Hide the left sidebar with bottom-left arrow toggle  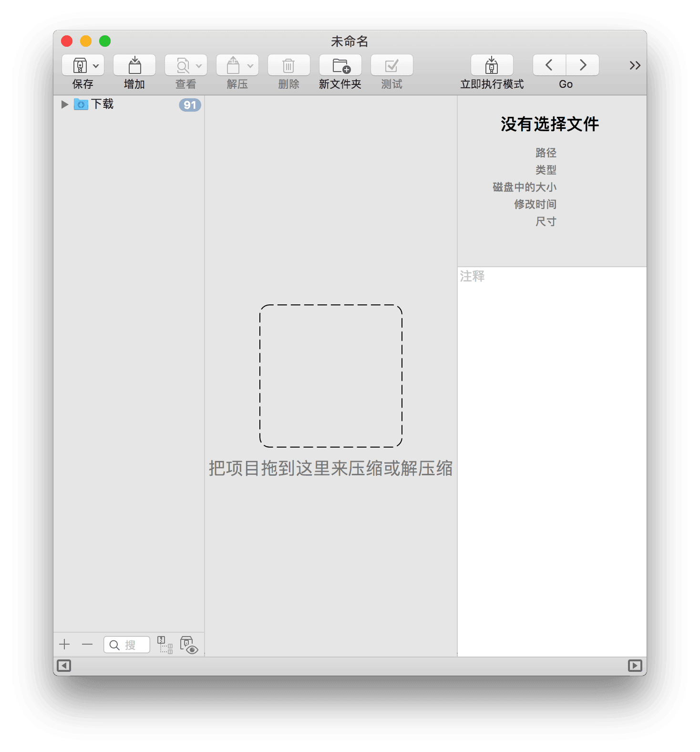(64, 666)
